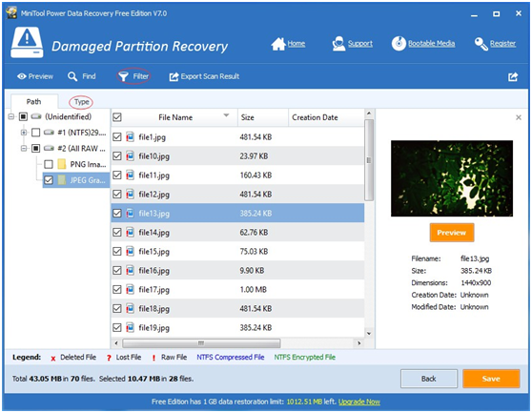Select the file13.jpg row name
The image size is (532, 413).
153,214
